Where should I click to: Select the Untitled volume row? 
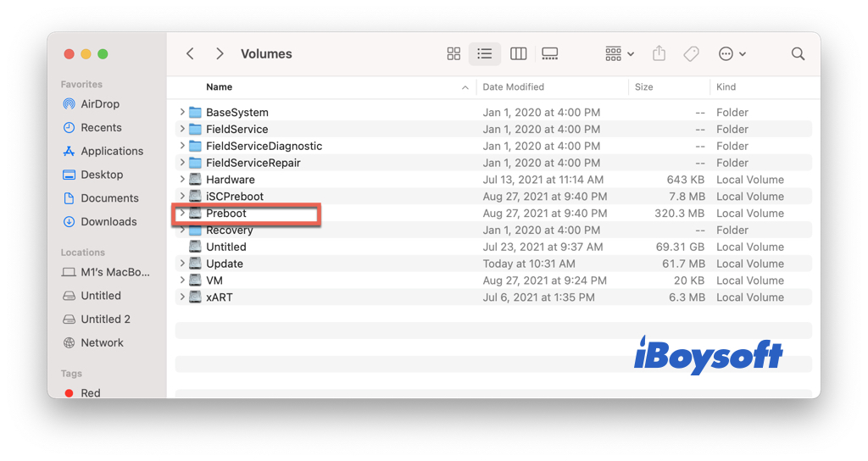[x=225, y=247]
